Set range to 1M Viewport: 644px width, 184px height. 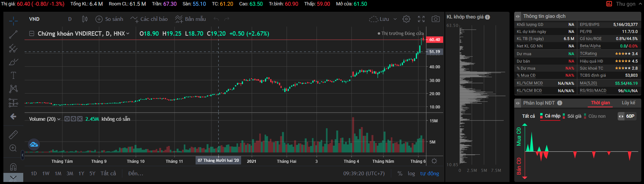(x=58, y=174)
